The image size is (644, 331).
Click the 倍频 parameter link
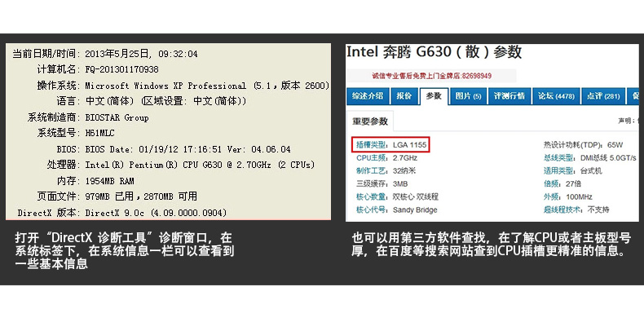coord(551,183)
